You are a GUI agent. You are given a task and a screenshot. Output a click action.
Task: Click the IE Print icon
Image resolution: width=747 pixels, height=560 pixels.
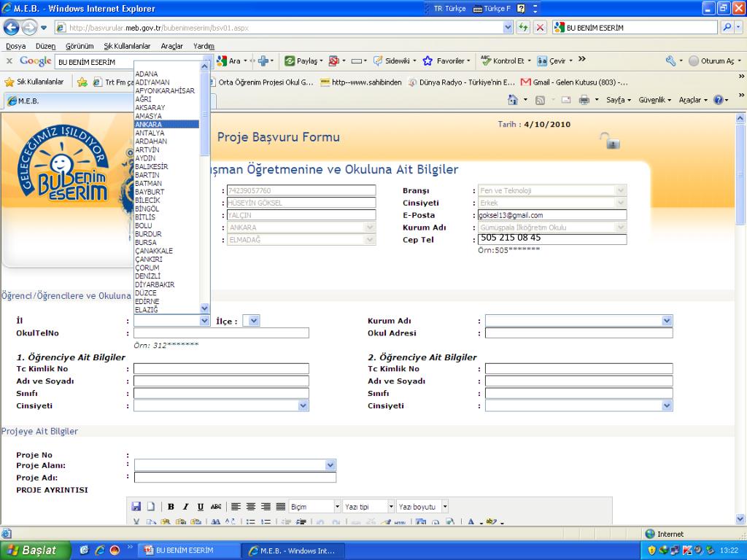coord(584,100)
